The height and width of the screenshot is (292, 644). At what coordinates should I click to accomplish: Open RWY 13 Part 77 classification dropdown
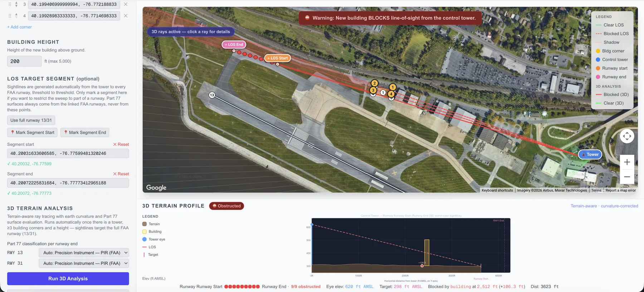(84, 253)
